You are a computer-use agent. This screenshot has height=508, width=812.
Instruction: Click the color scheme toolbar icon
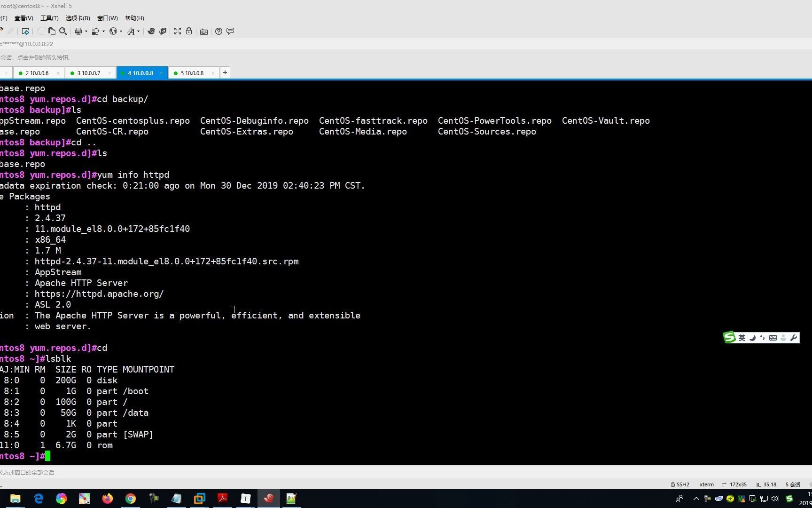tap(95, 32)
